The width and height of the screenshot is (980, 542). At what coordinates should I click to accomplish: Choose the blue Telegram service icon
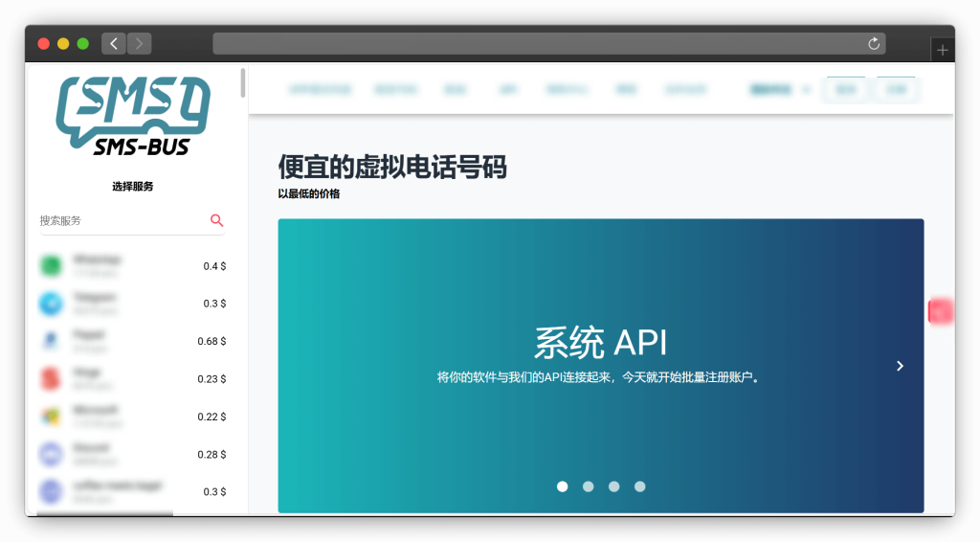pos(50,304)
